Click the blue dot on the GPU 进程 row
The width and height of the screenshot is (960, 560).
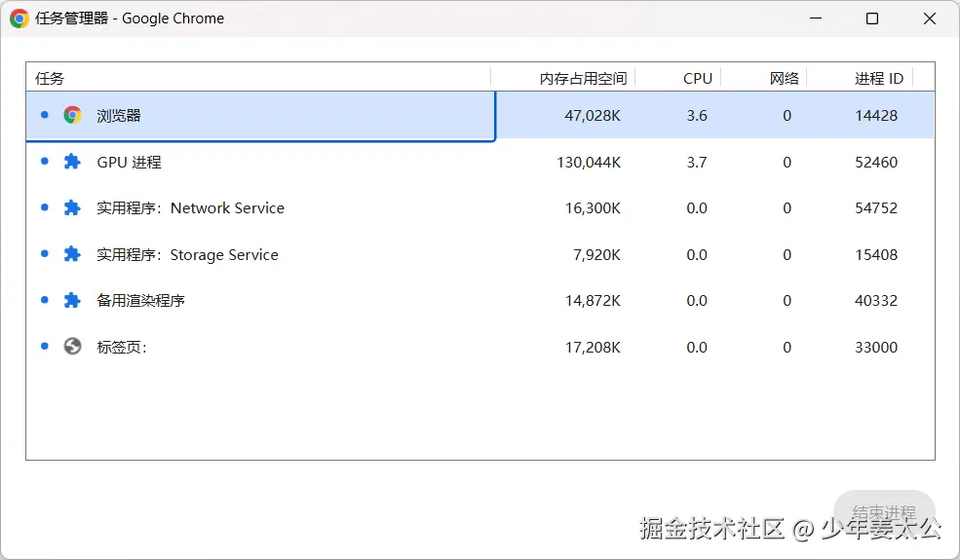[45, 161]
